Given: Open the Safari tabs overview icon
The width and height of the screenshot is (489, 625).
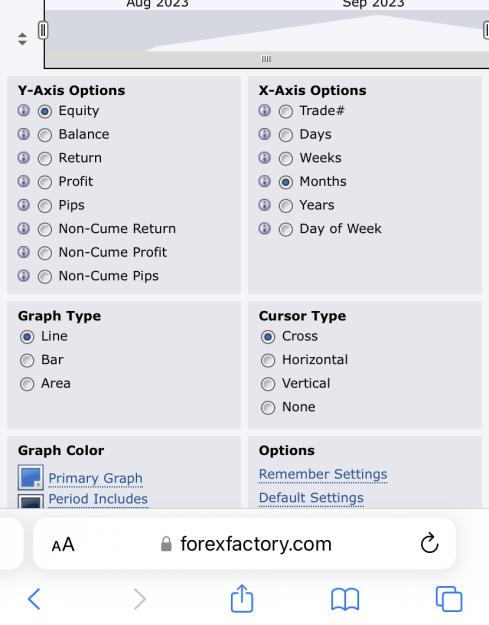Looking at the screenshot, I should point(449,599).
